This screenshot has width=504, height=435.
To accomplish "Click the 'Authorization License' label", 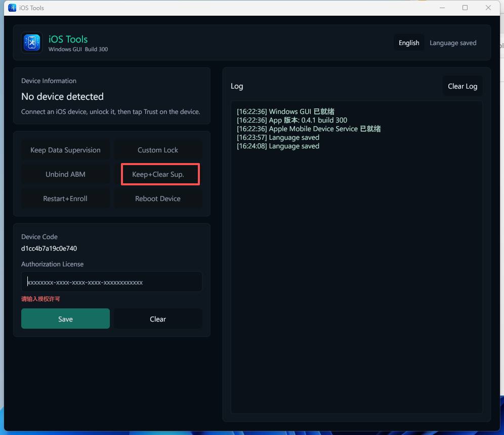I will click(x=53, y=264).
